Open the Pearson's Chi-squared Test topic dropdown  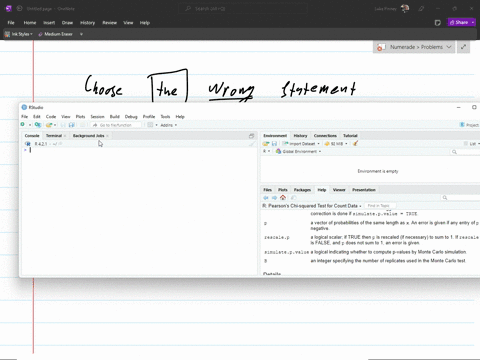click(312, 206)
